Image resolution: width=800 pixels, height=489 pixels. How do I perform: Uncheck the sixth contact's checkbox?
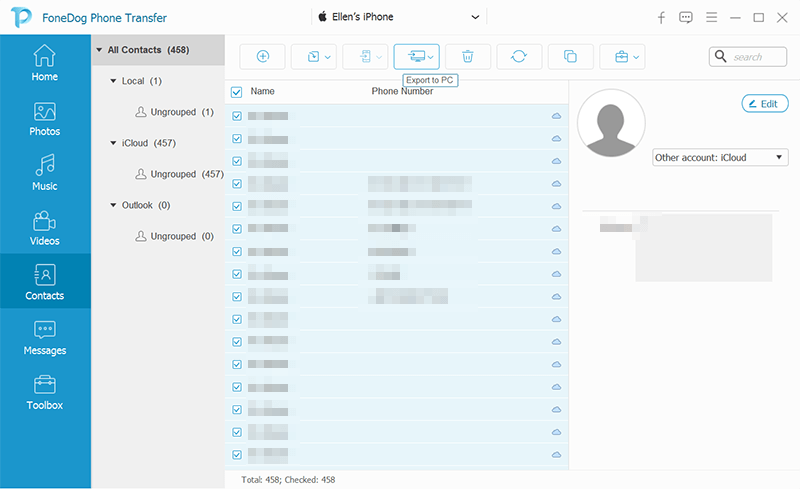pyautogui.click(x=237, y=229)
